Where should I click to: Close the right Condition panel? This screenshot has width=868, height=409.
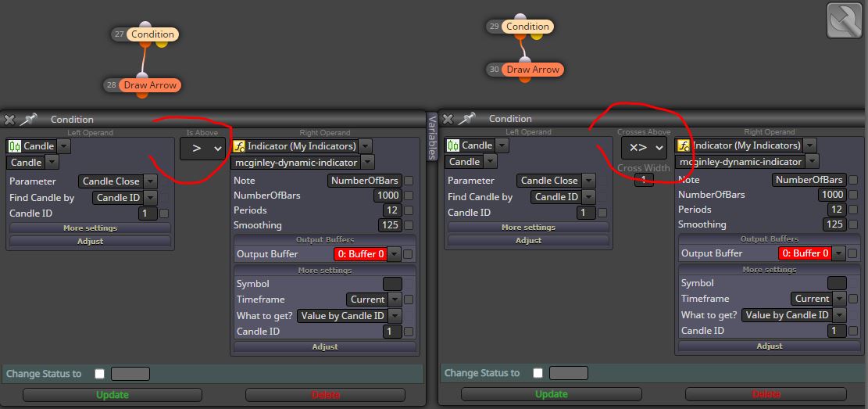click(x=448, y=119)
